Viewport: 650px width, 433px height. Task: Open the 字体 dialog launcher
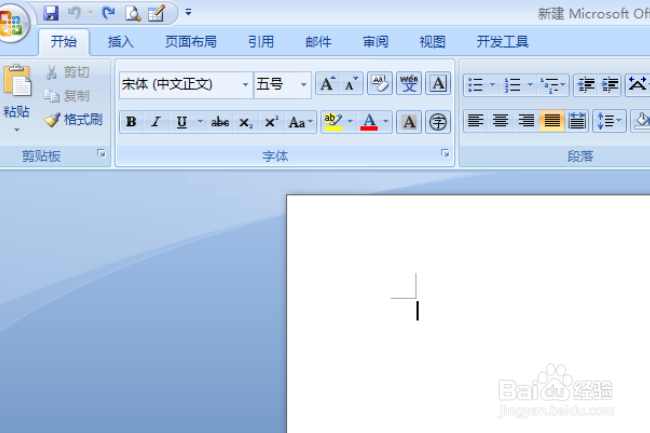pos(445,154)
